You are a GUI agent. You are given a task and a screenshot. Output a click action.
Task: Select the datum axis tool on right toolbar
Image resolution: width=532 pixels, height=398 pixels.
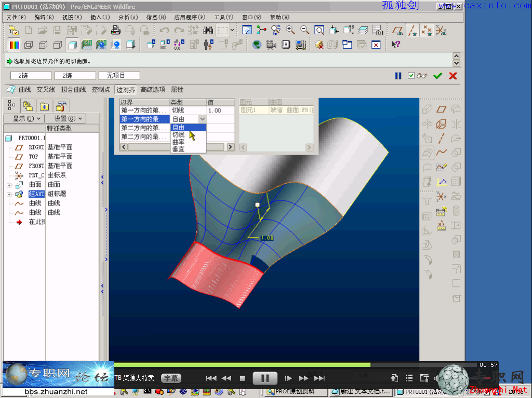(x=441, y=138)
